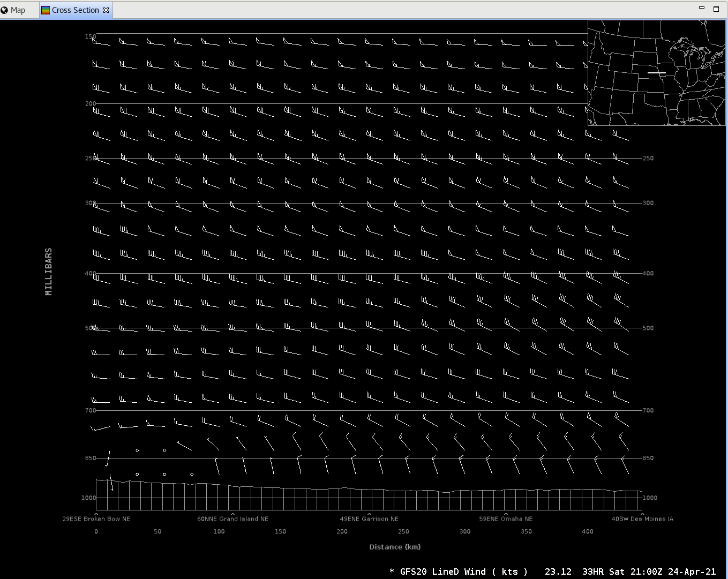Click the white baseline on inset map
The height and width of the screenshot is (579, 728).
coord(656,72)
